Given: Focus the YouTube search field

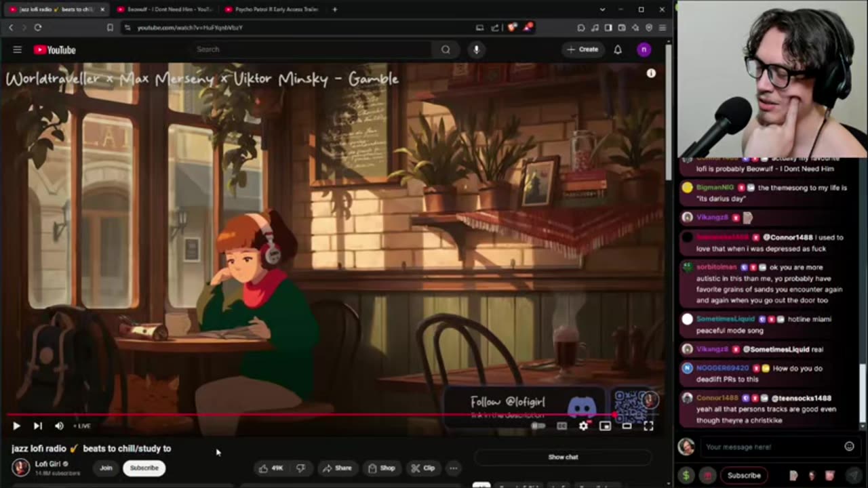Looking at the screenshot, I should click(312, 49).
